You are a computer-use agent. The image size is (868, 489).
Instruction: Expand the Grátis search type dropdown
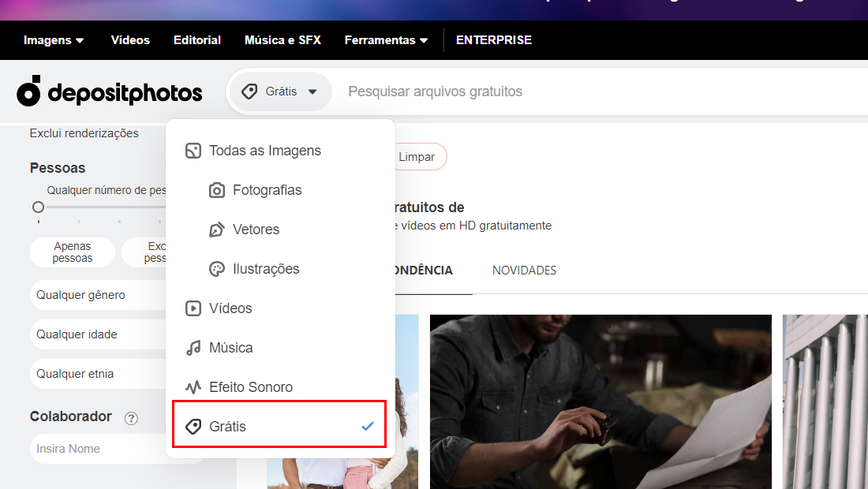(280, 91)
